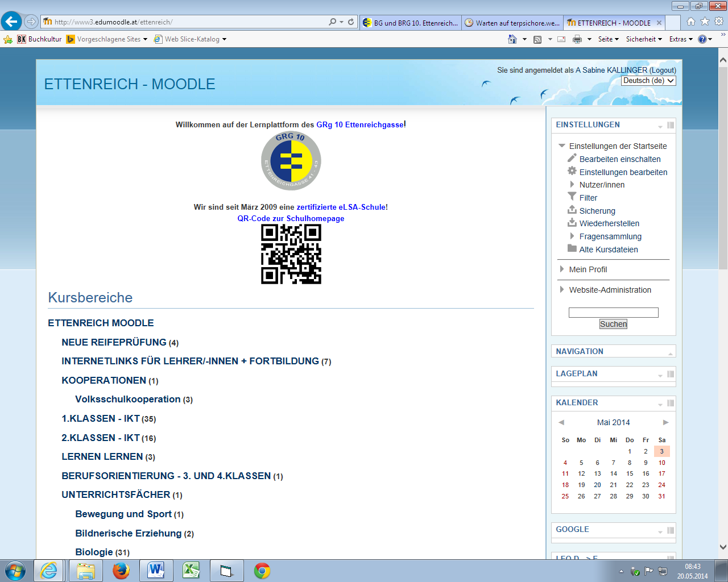The height and width of the screenshot is (582, 728).
Task: Click the RSS feeds icon in command bar
Action: coord(537,39)
